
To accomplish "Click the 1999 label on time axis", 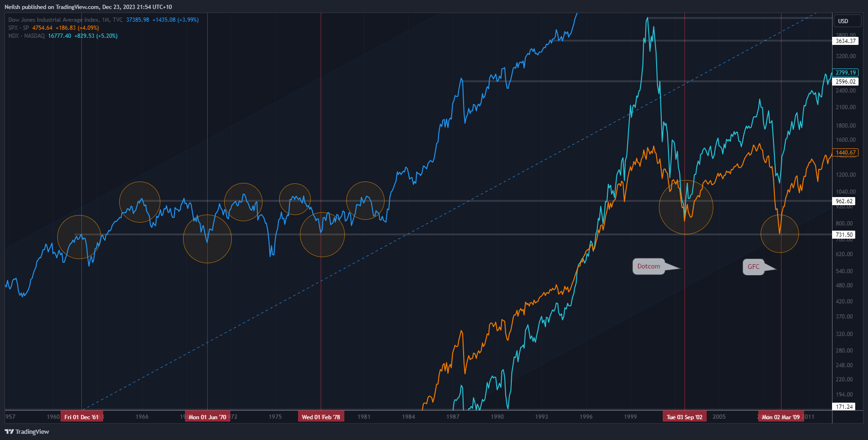I will click(630, 417).
